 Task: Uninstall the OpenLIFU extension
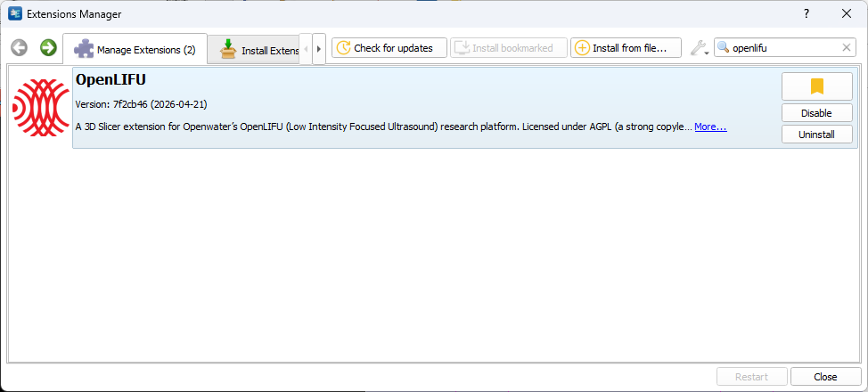click(x=816, y=134)
